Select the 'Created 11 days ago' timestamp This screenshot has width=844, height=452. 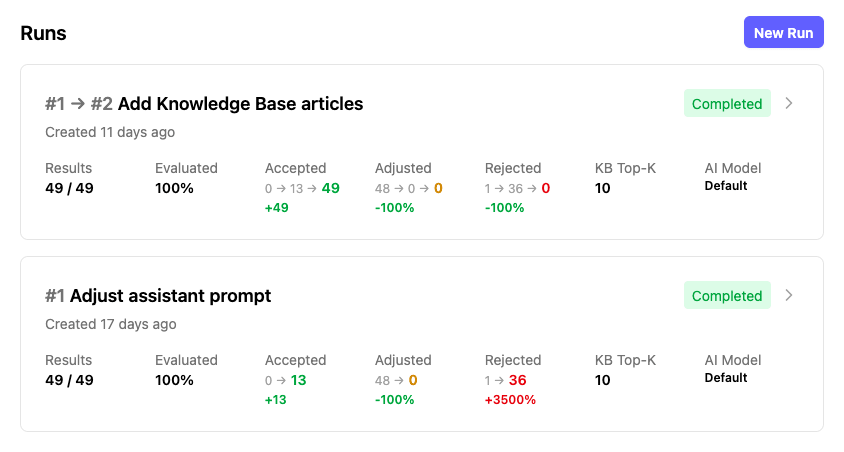[x=110, y=132]
